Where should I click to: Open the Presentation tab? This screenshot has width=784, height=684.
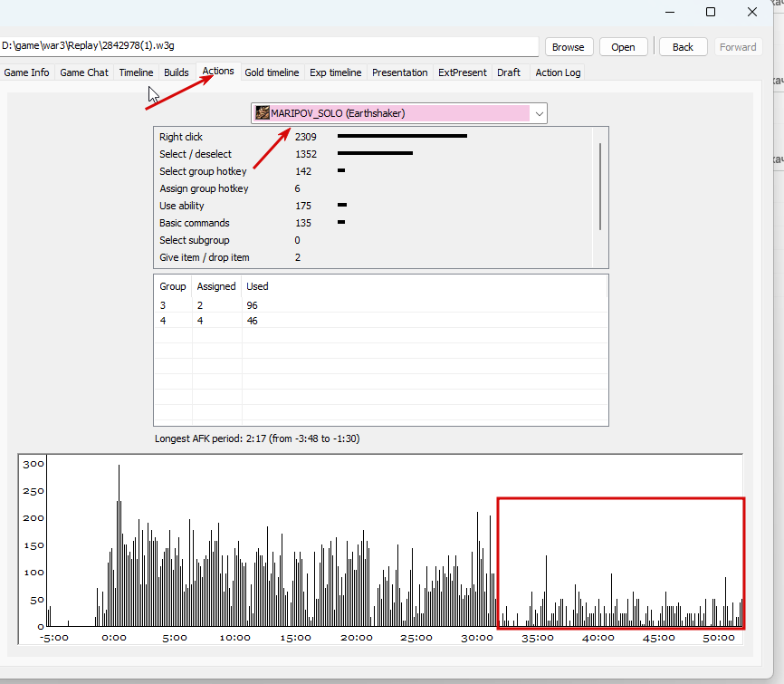(399, 72)
